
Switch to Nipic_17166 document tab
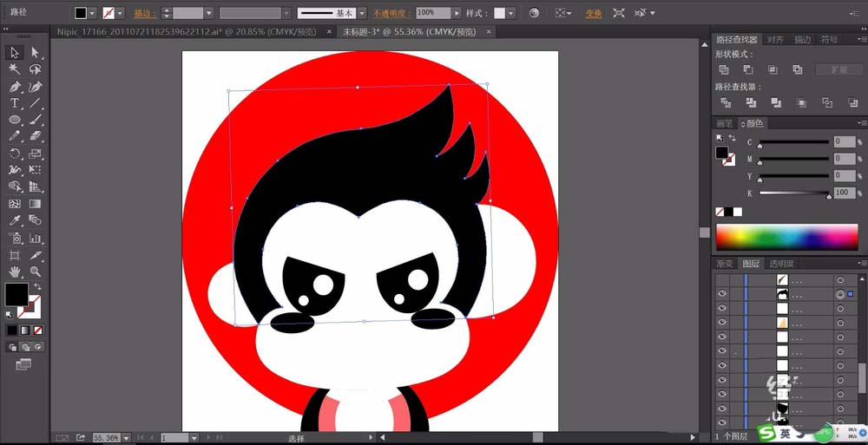[187, 32]
